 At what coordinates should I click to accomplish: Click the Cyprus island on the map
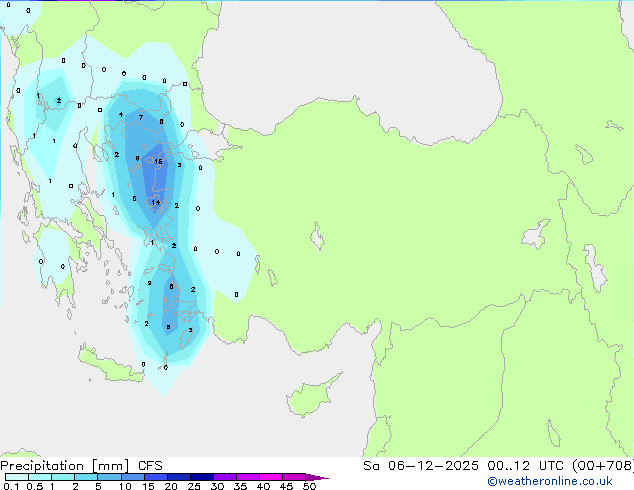point(311,396)
